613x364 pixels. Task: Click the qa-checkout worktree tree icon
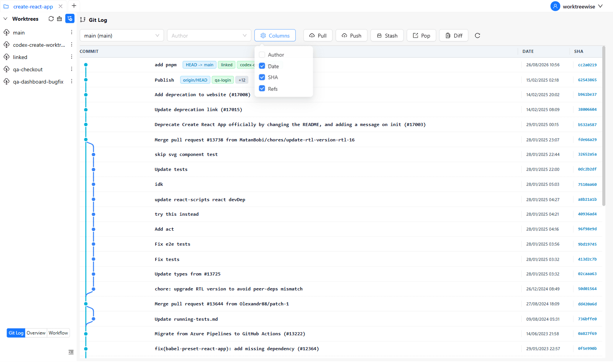(x=7, y=69)
